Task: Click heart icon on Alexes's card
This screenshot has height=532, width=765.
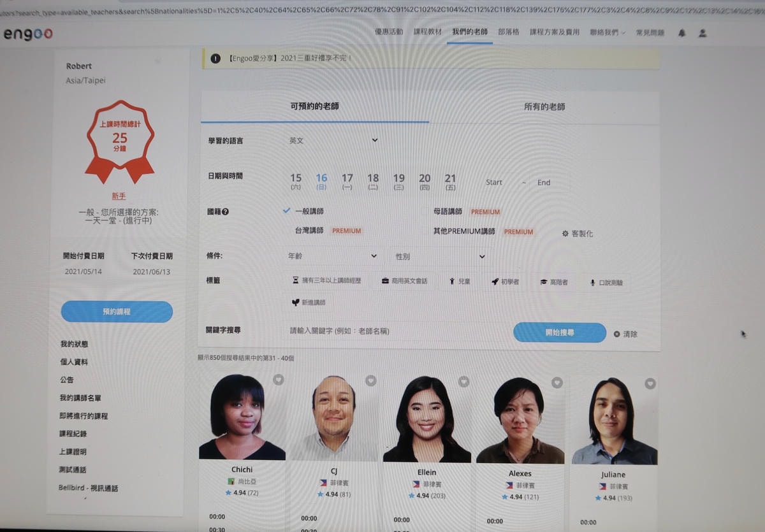Action: pos(557,382)
